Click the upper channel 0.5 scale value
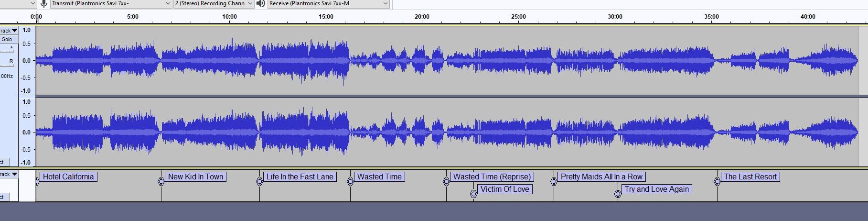This screenshot has height=221, width=868. (26, 44)
